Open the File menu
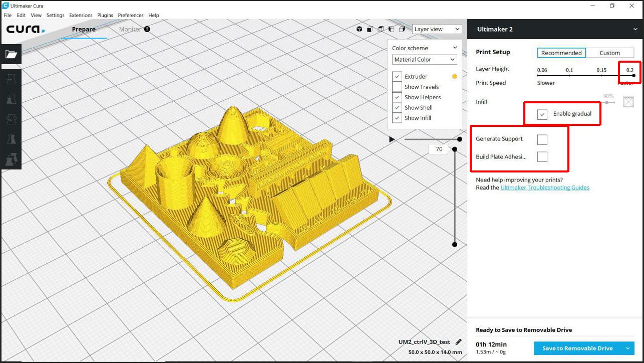Viewport: 644px width, 363px height. 8,15
